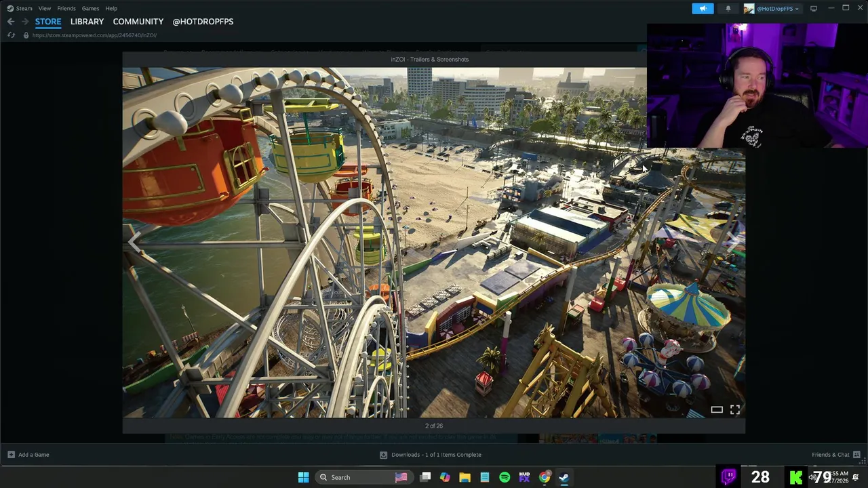Image resolution: width=868 pixels, height=488 pixels.
Task: Open the View menu
Action: [45, 8]
